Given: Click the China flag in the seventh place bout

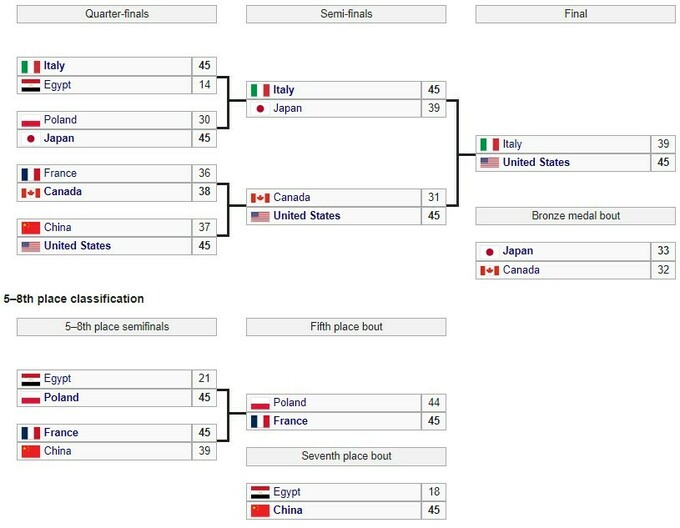Looking at the screenshot, I should 260,511.
